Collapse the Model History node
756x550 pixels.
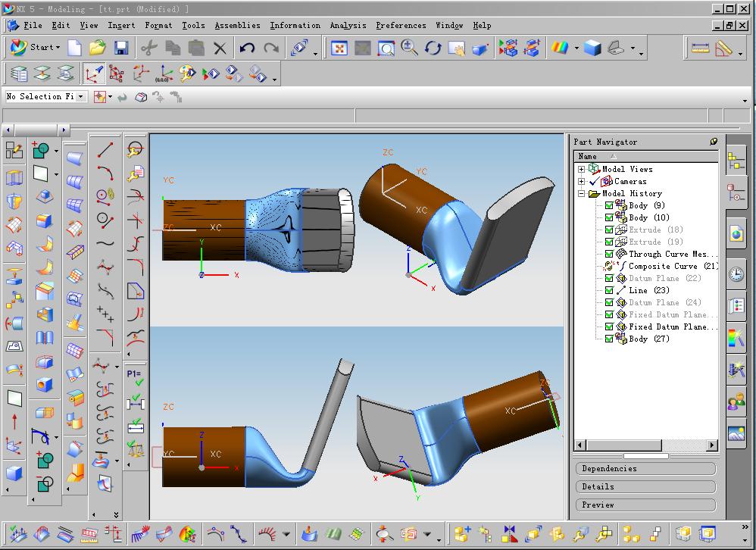(x=582, y=193)
